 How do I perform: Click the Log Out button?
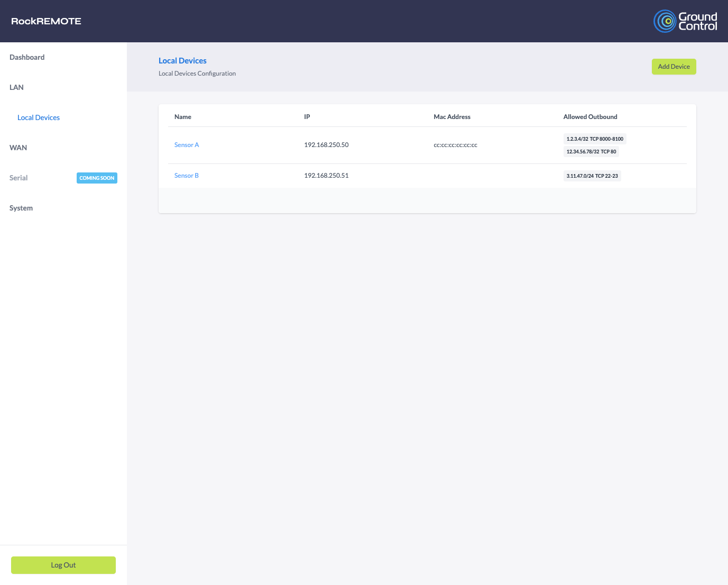(x=63, y=565)
